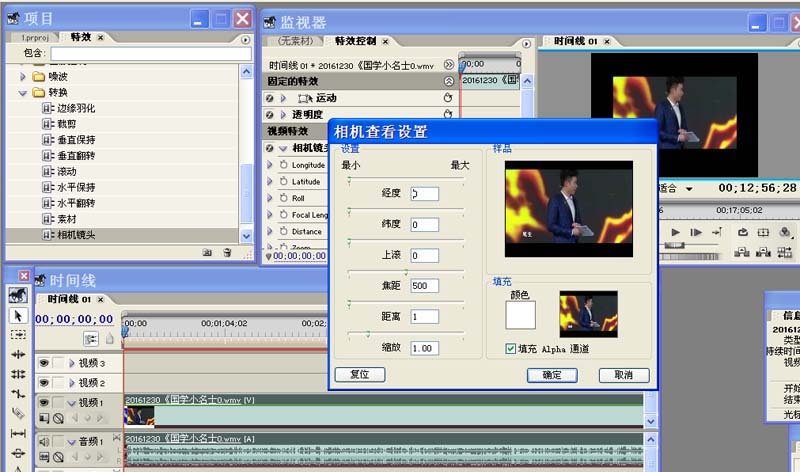Click the new bin icon in Effects panel
This screenshot has width=800, height=472.
207,253
